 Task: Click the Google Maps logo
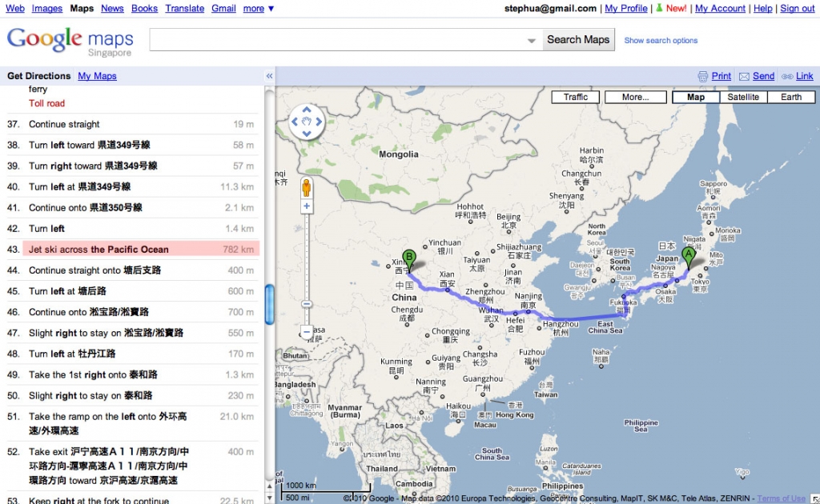point(70,42)
